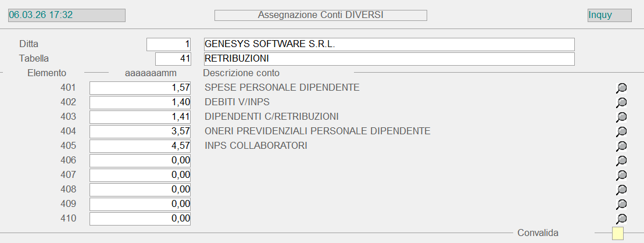Image resolution: width=644 pixels, height=243 pixels.
Task: Click the search icon on row 408
Action: pos(621,190)
